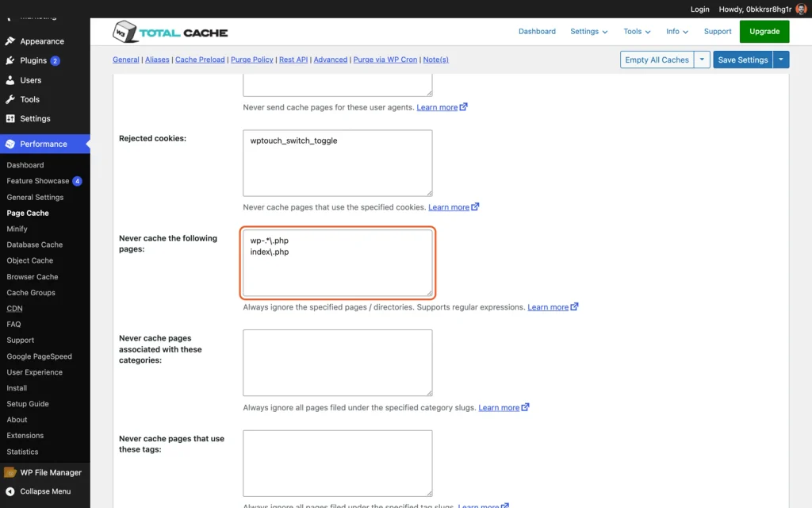The image size is (812, 508).
Task: Open Learn more link for user agents
Action: [437, 107]
